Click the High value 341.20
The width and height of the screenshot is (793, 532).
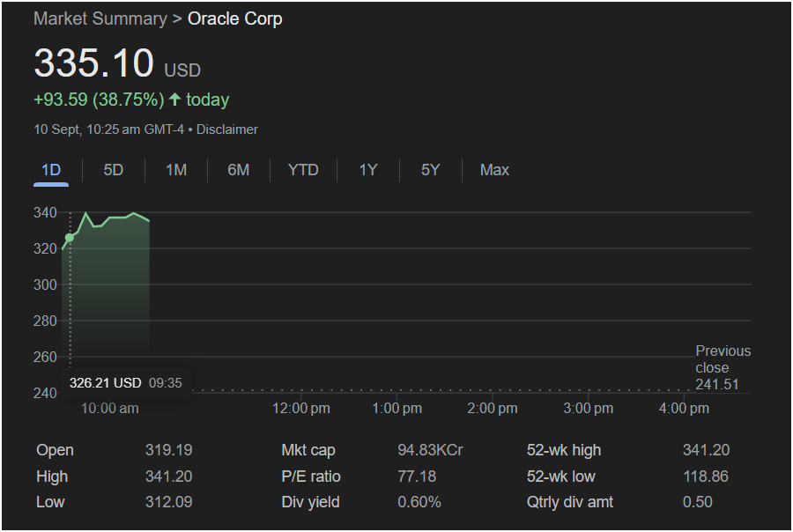pyautogui.click(x=168, y=477)
